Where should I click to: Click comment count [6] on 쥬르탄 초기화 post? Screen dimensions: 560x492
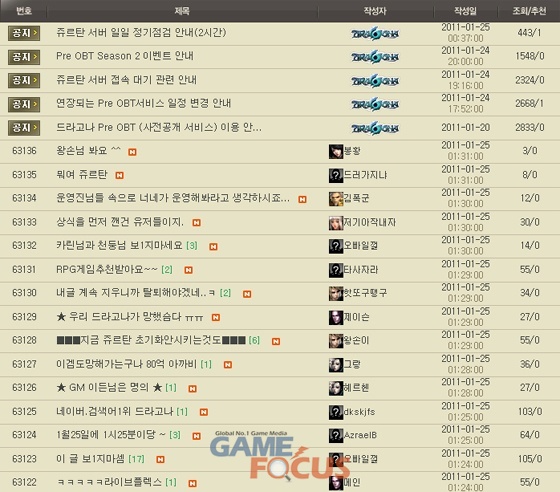tap(254, 340)
